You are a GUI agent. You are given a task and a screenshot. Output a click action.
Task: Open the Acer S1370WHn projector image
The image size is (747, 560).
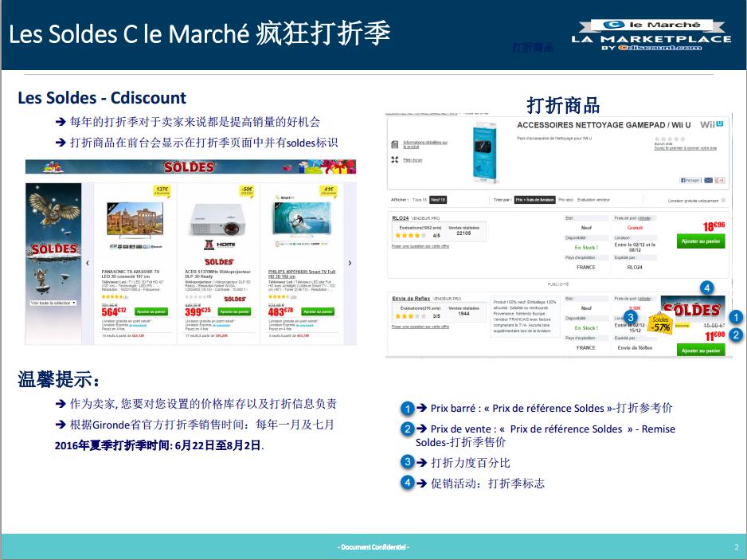[x=218, y=219]
